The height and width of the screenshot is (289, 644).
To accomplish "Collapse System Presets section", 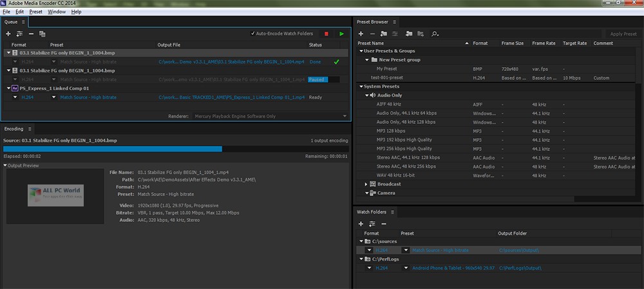I will tap(361, 86).
